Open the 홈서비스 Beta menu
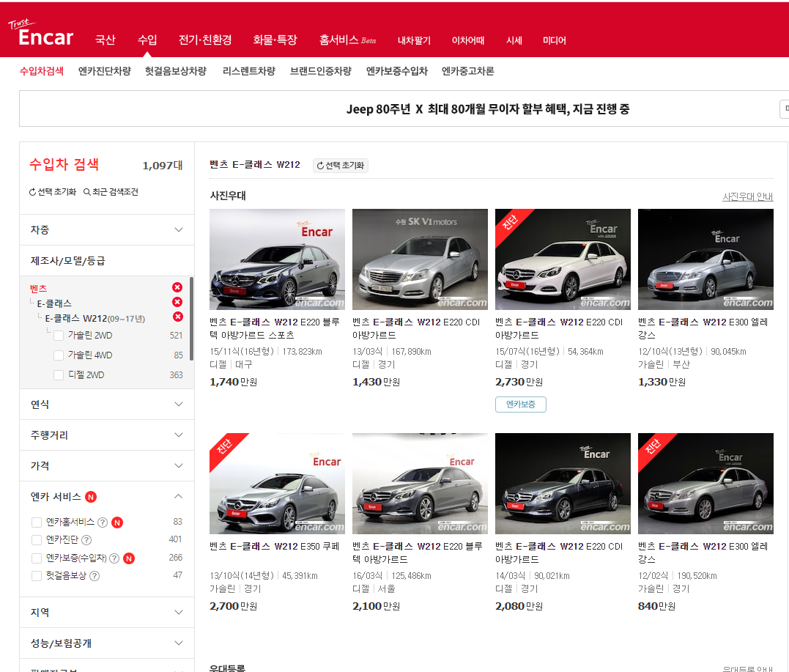 [x=348, y=40]
